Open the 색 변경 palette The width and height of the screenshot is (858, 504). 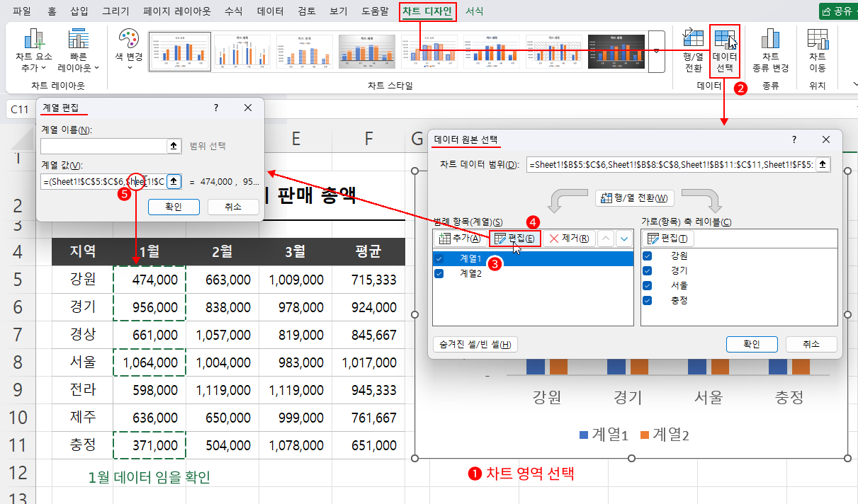129,50
